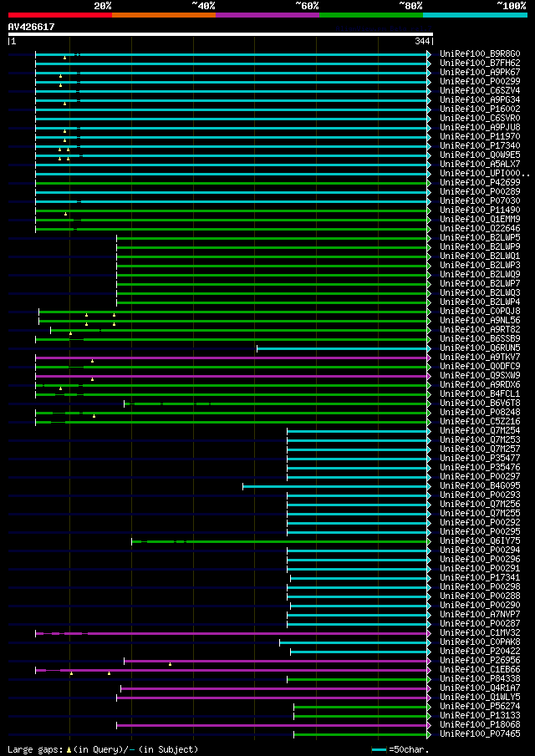Click the green alignment bar for UniRef100_P13133

coord(360,717)
